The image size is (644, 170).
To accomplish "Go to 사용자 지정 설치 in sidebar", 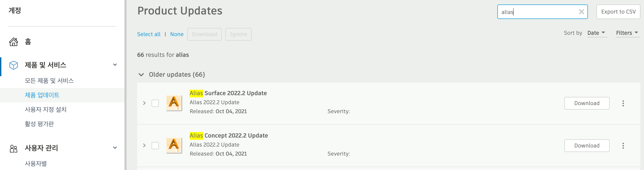I will [x=45, y=109].
